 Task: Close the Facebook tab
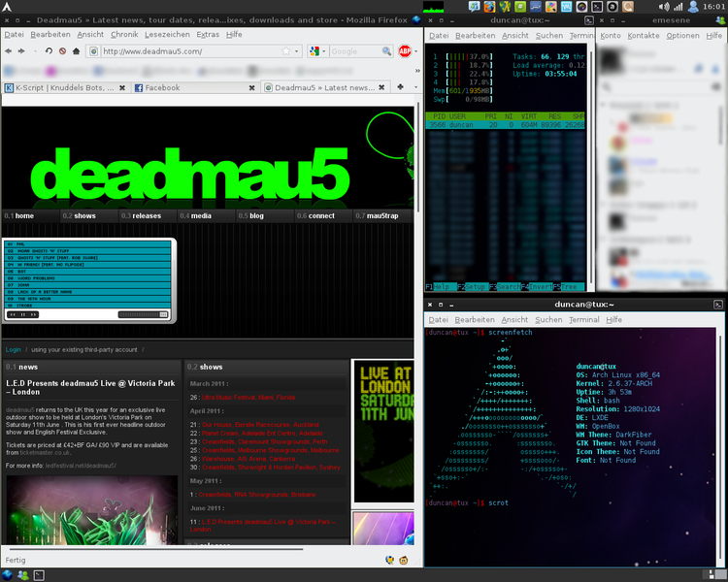pos(251,87)
